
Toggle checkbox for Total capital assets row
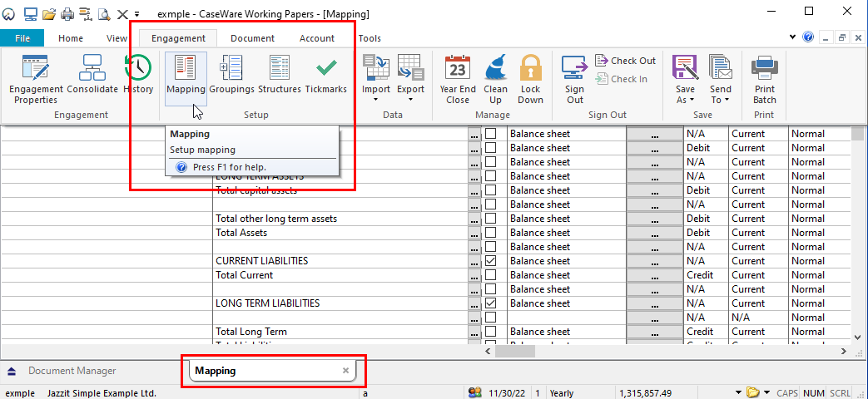click(490, 190)
